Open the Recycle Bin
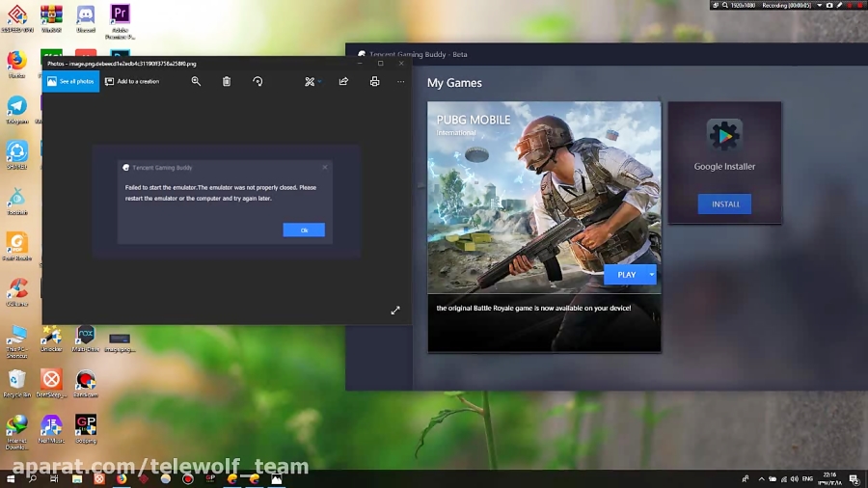868x488 pixels. pos(16,384)
